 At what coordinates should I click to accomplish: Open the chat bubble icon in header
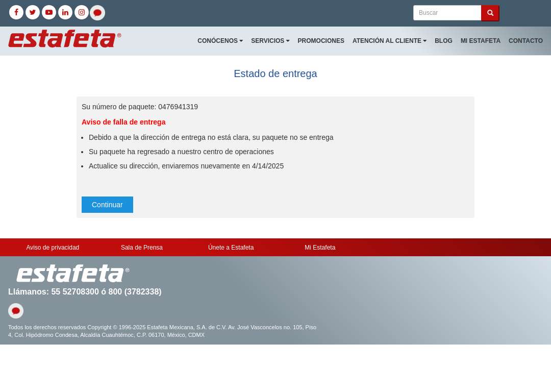(97, 13)
